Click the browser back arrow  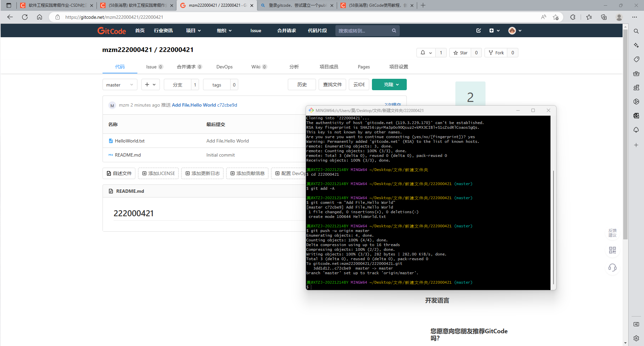pyautogui.click(x=10, y=17)
